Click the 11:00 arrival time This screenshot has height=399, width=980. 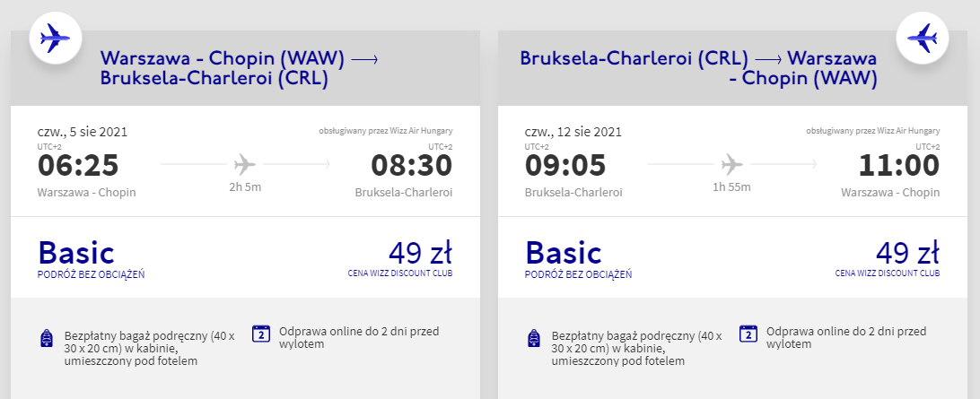898,166
